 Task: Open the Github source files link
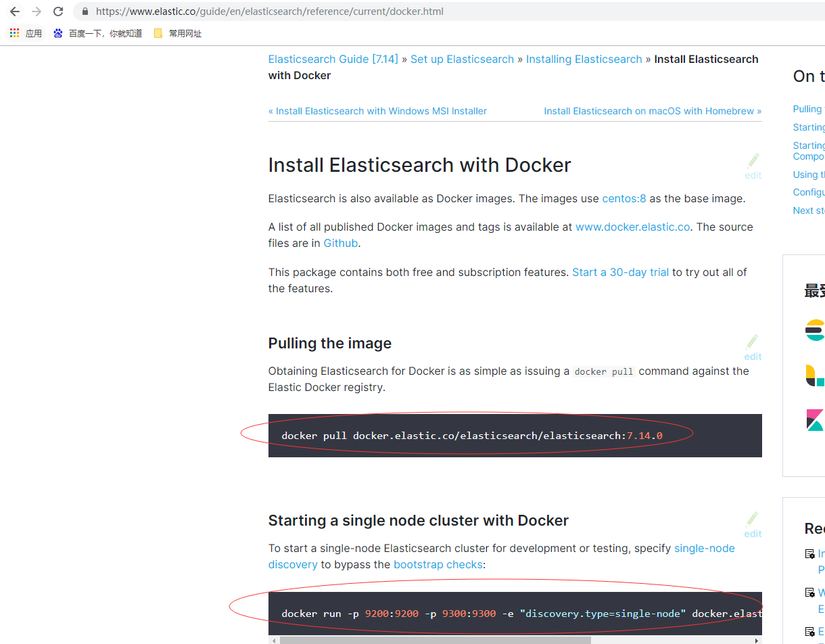(341, 243)
